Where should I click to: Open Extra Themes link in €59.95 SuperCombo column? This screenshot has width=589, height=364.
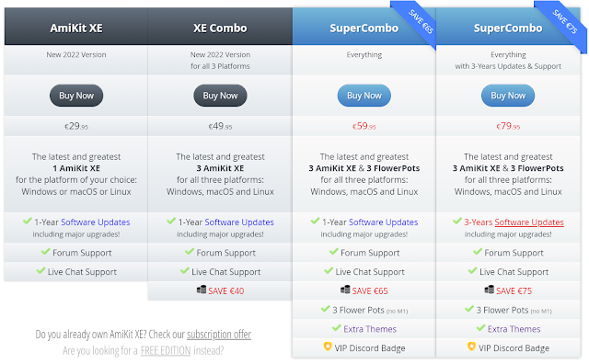click(370, 329)
